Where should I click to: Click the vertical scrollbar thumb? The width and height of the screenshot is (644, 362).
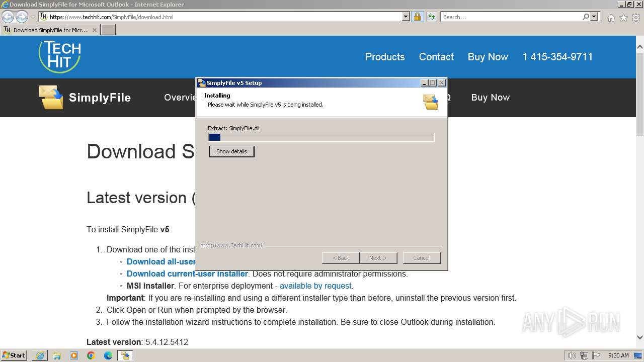coord(639,94)
